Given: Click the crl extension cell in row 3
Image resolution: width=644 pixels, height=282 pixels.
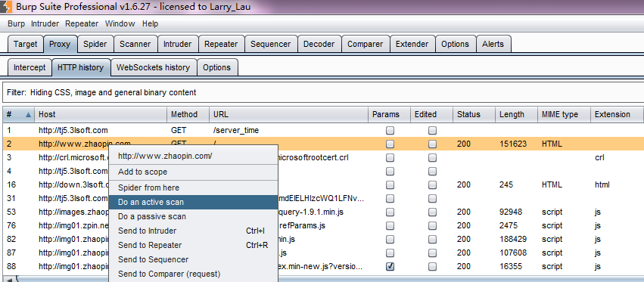Looking at the screenshot, I should pyautogui.click(x=599, y=157).
